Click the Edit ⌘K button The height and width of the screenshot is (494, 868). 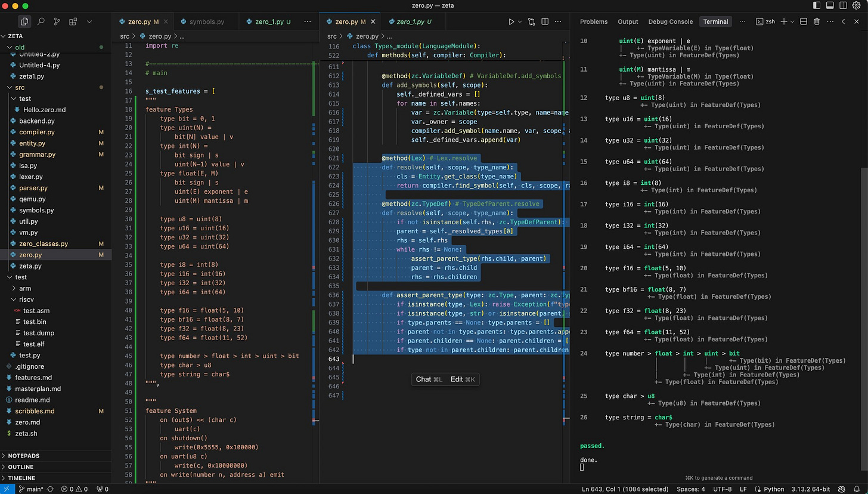[463, 379]
